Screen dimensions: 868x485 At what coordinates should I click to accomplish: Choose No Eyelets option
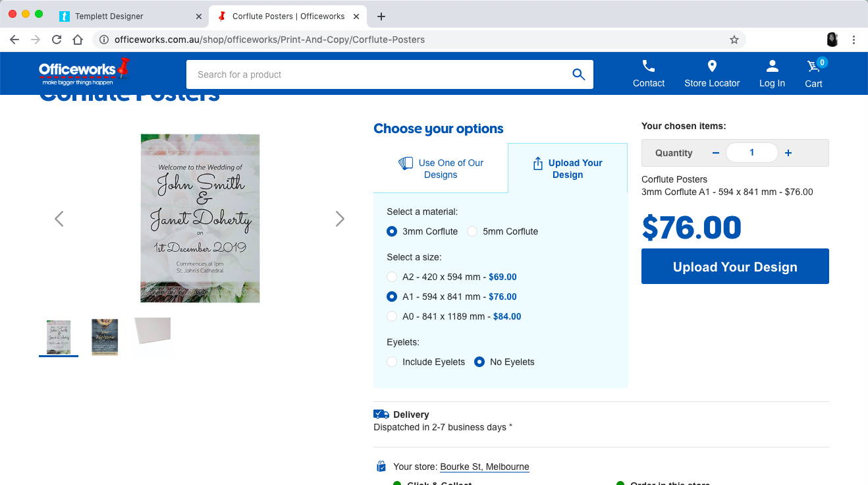coord(479,362)
